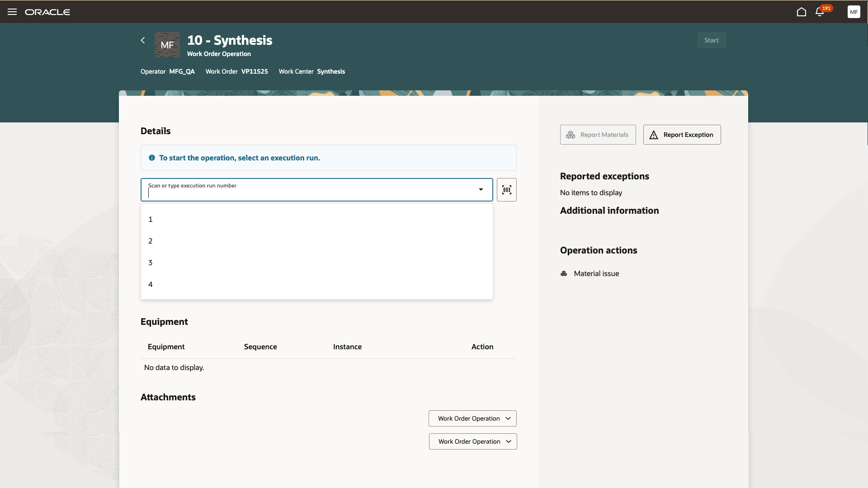Screen dimensions: 868x488
Task: Click the Report Exception warning icon
Action: coord(654,135)
